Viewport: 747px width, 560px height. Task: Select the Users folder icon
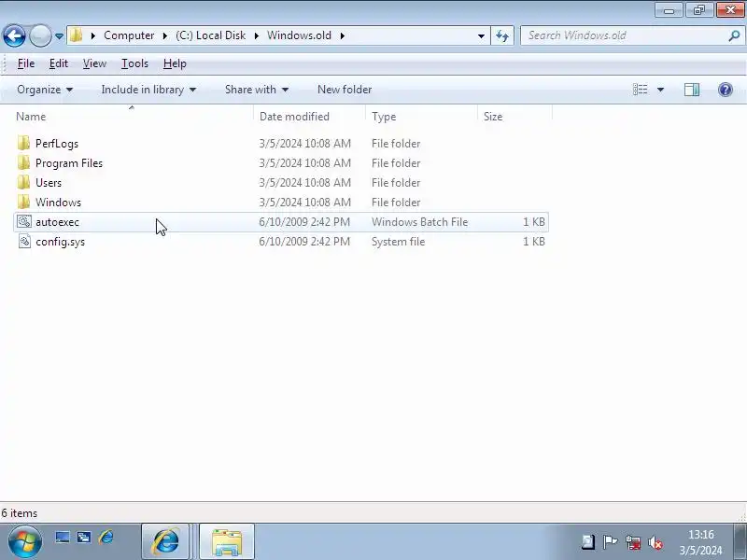(x=23, y=182)
